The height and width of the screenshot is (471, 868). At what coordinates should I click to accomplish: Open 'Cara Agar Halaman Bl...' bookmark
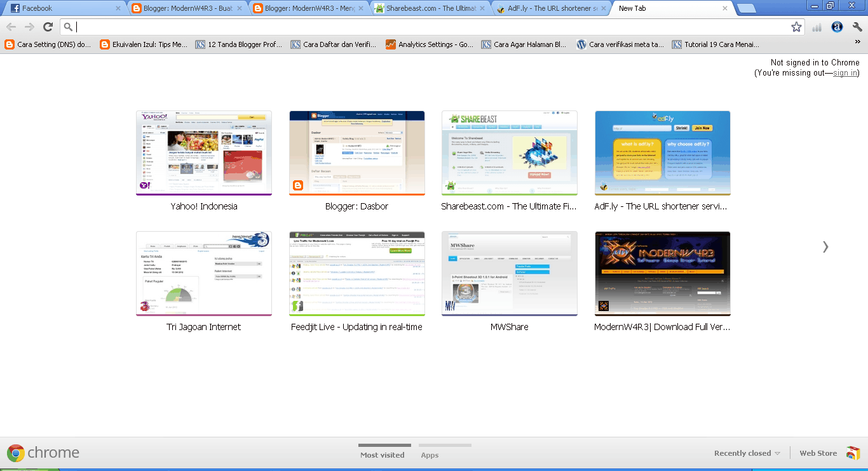click(525, 44)
